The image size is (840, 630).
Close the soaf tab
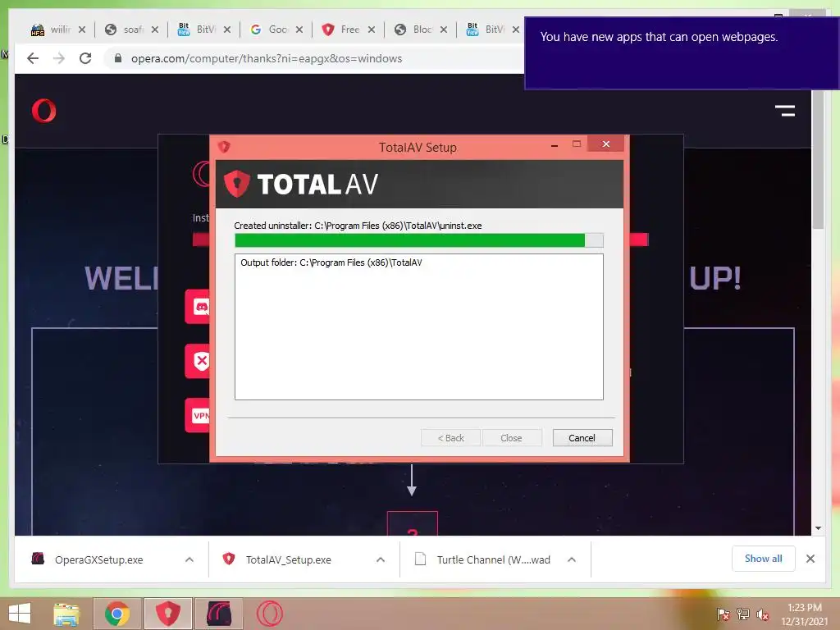click(155, 30)
